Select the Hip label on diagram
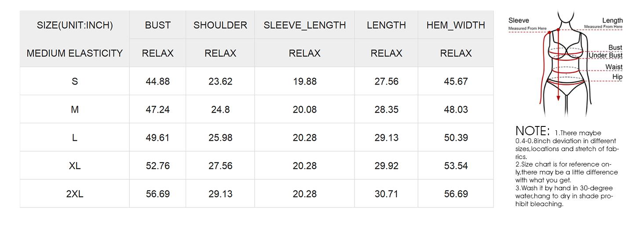This screenshot has height=226, width=644. [x=617, y=77]
